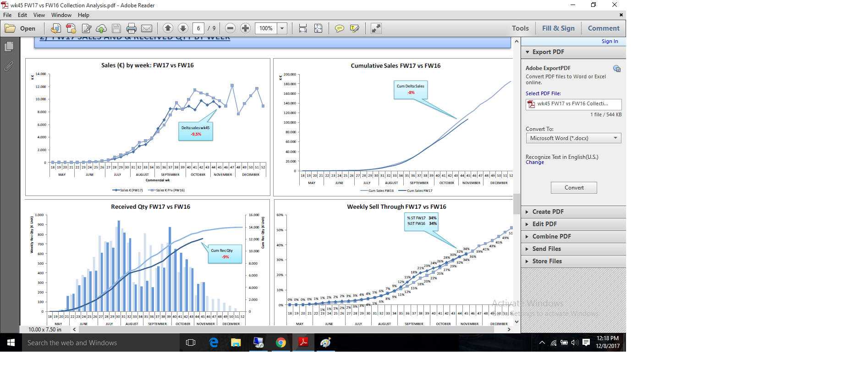Click the 100% zoom value field
The width and height of the screenshot is (868, 391).
pos(266,28)
